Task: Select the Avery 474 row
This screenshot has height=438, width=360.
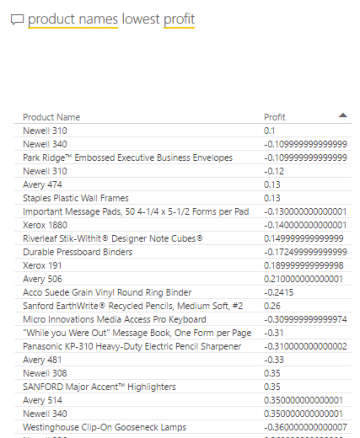Action: 183,185
